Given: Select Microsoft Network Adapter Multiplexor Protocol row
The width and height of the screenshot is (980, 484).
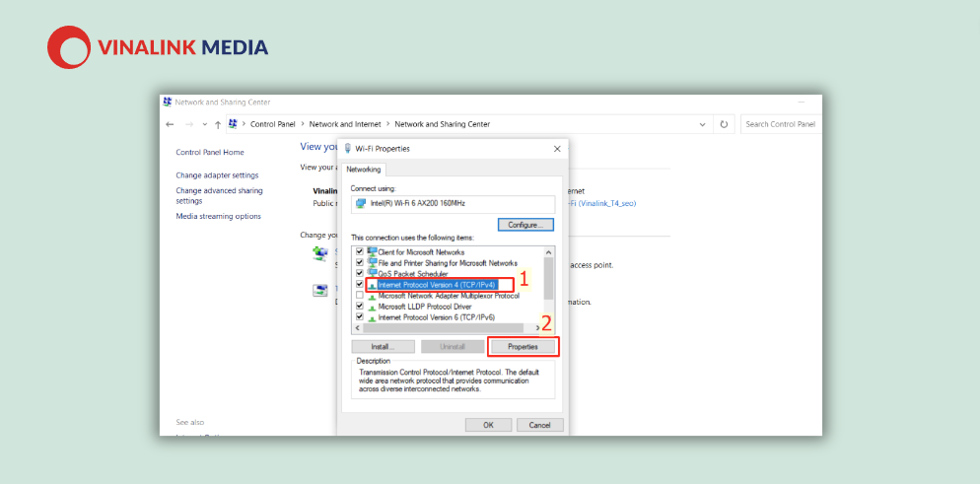Looking at the screenshot, I should (449, 296).
